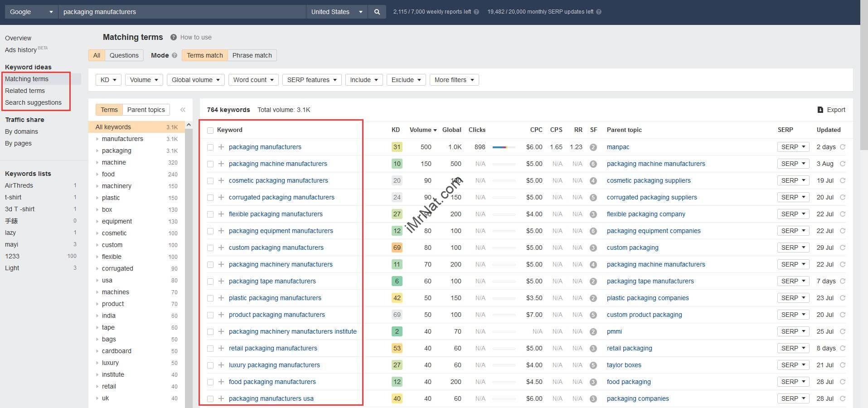This screenshot has width=868, height=408.
Task: Open the United States country dropdown
Action: point(337,12)
